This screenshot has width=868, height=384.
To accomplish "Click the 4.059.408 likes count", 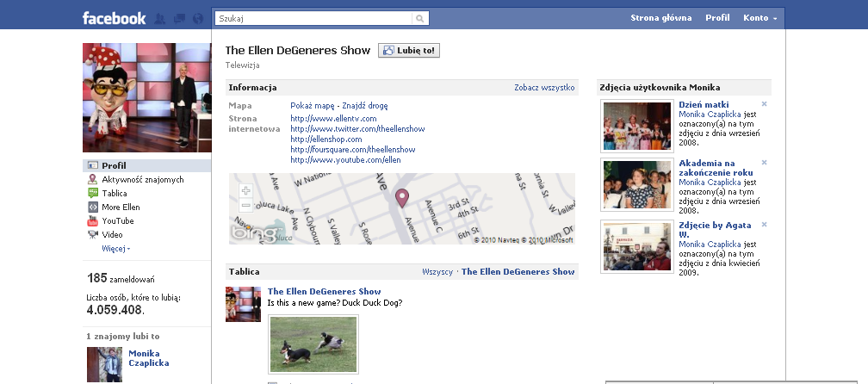I will click(x=115, y=310).
